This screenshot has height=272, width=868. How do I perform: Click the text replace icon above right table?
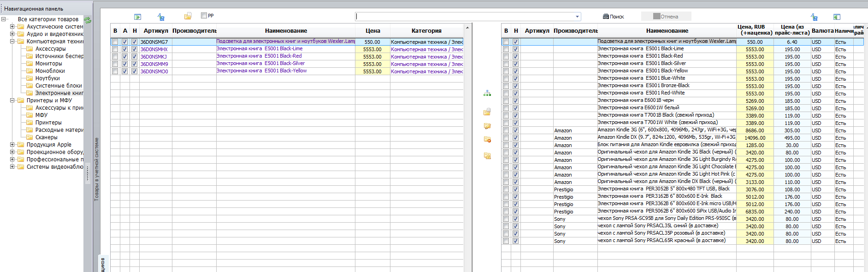point(814,17)
